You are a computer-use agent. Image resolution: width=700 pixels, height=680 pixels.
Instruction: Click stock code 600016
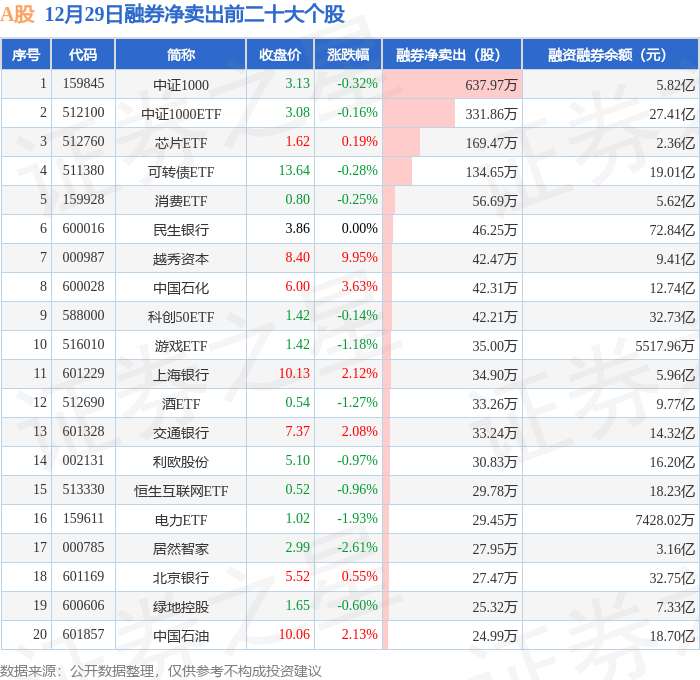pyautogui.click(x=83, y=229)
